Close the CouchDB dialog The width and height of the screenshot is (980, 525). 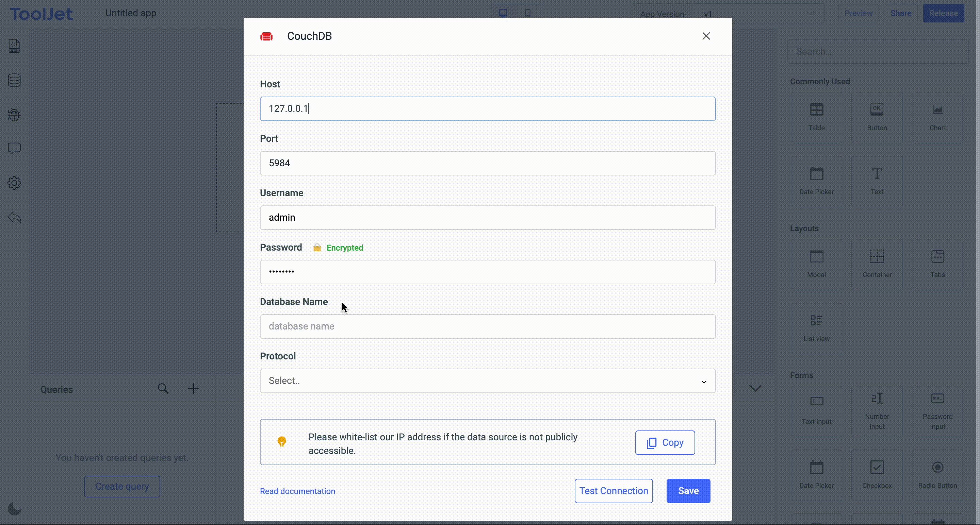pos(706,36)
